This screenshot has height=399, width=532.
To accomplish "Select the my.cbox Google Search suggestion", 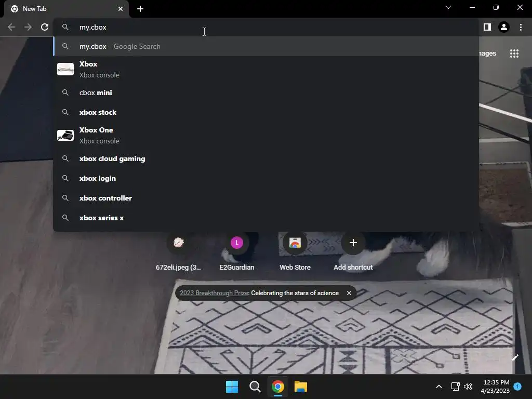I will (x=266, y=46).
